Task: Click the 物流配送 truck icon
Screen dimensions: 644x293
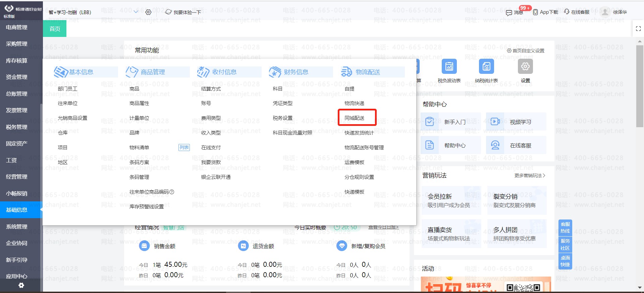Action: [346, 72]
